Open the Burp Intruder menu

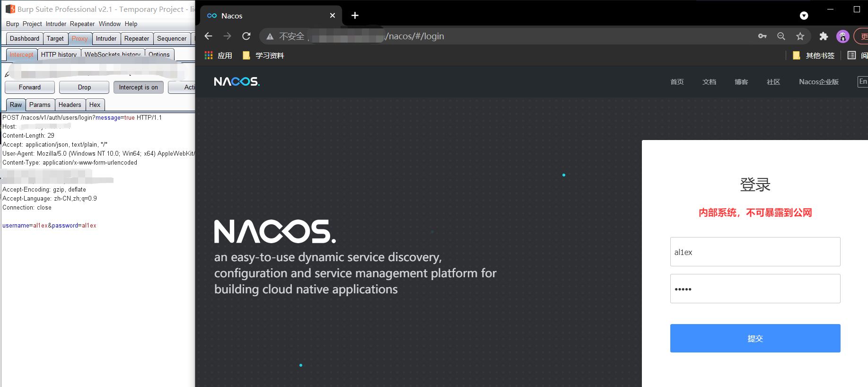point(56,24)
